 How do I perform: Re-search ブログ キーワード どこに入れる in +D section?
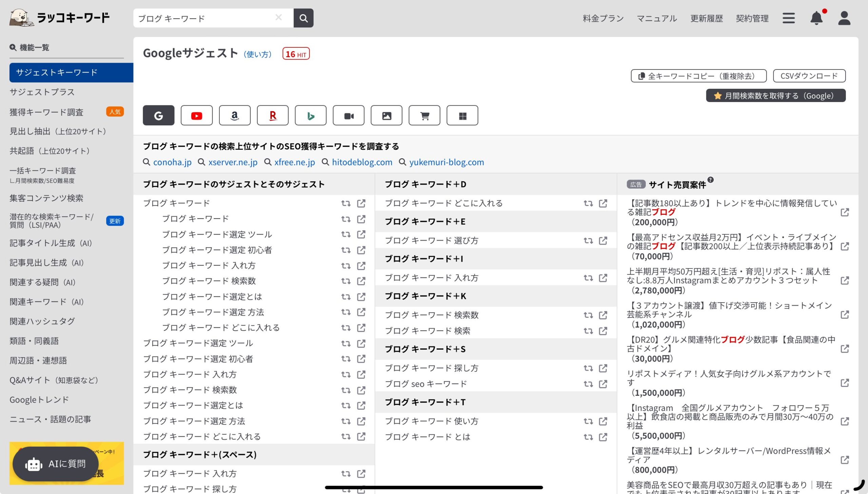pyautogui.click(x=588, y=203)
